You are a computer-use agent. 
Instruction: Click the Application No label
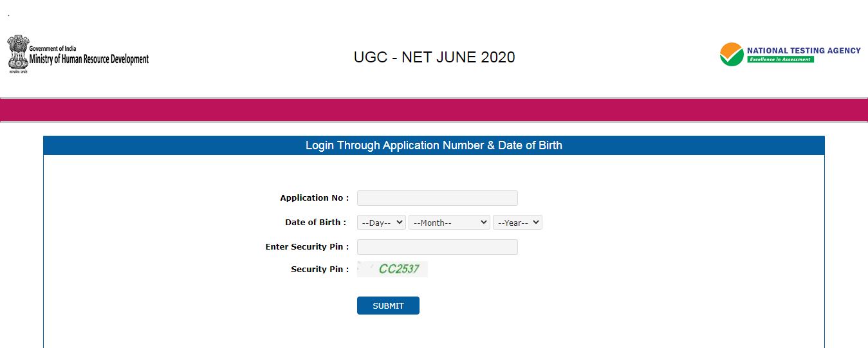pyautogui.click(x=314, y=198)
